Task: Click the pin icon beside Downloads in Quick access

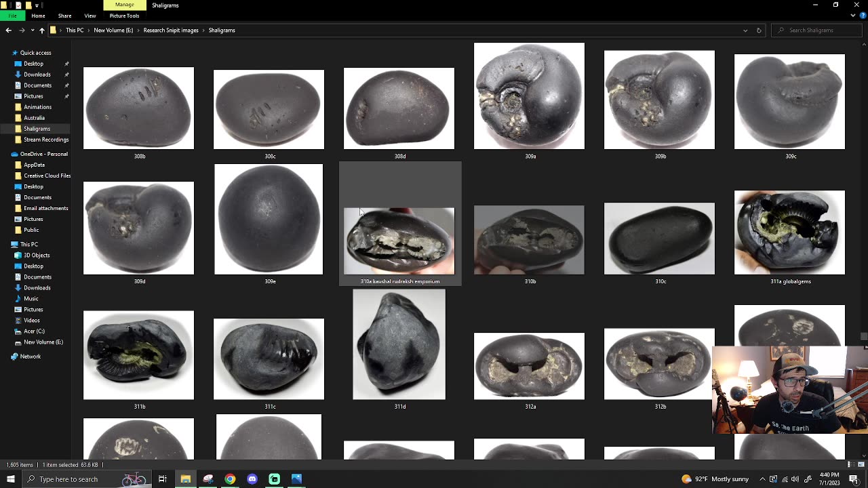Action: [x=66, y=75]
